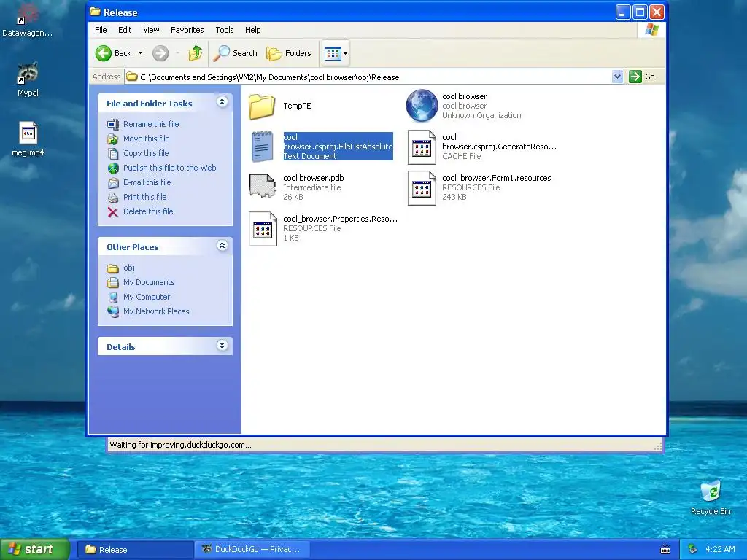Select cool_browser.Properties.Resources file icon
The height and width of the screenshot is (560, 747).
coord(263,229)
